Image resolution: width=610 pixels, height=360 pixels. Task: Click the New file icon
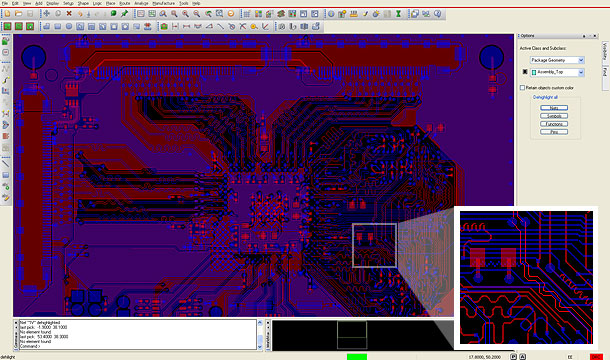7,14
